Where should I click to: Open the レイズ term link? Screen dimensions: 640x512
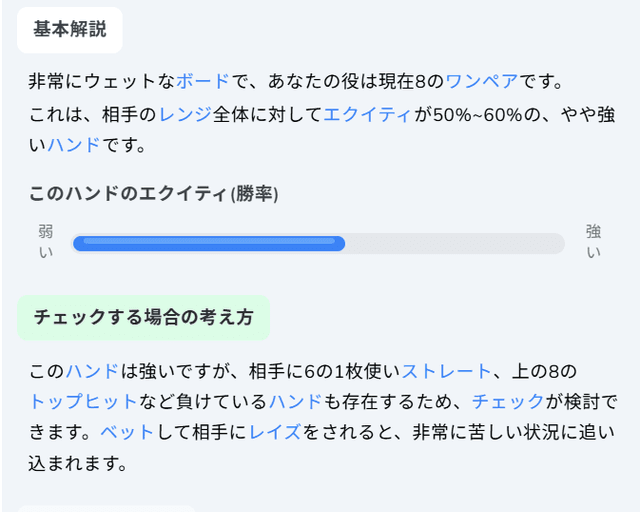276,434
